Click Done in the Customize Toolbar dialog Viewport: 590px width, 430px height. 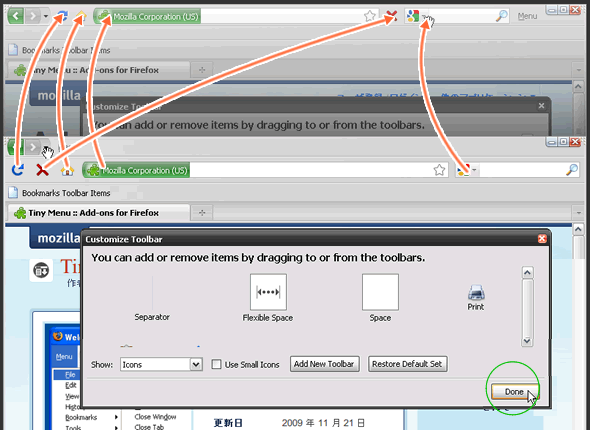pos(514,392)
